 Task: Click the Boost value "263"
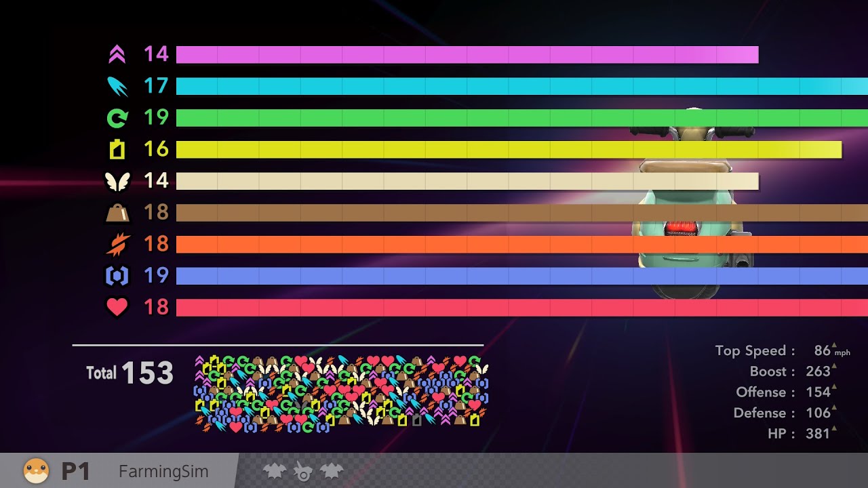click(818, 371)
